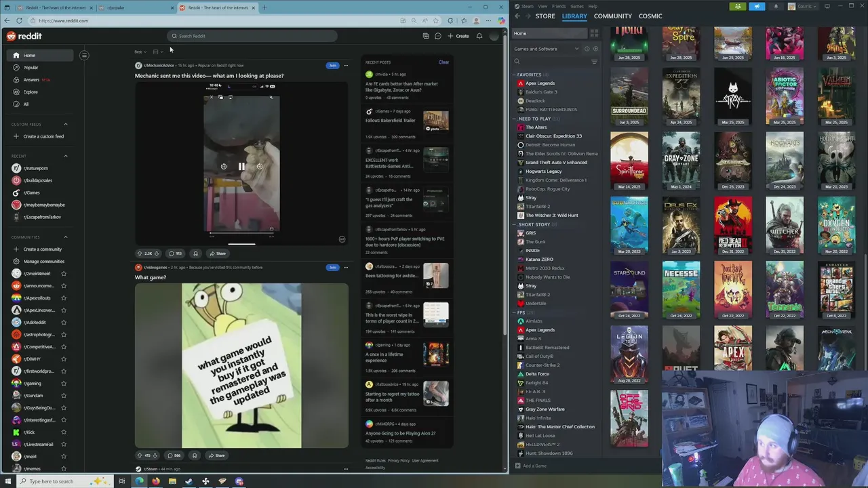The height and width of the screenshot is (488, 868).
Task: Favorite r/2meirl4meirl with its star
Action: (x=64, y=274)
